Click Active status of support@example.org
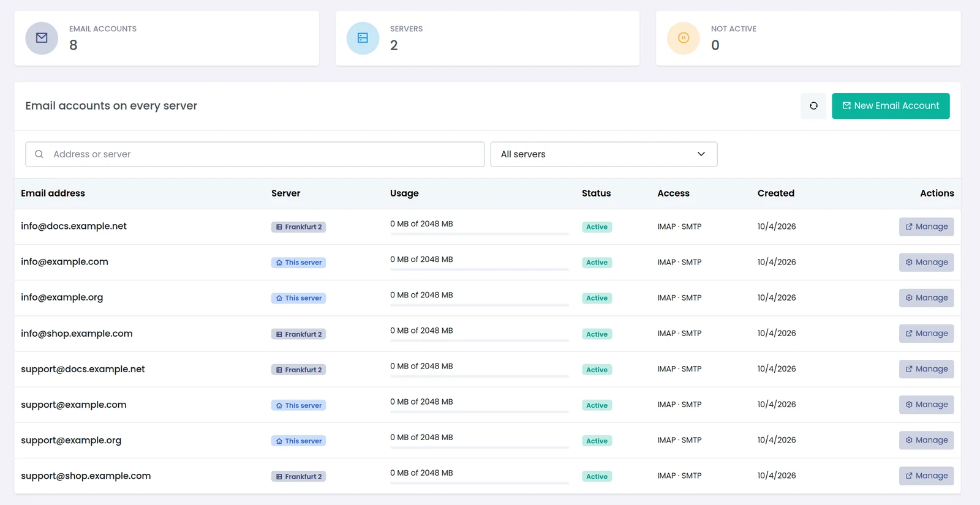The height and width of the screenshot is (505, 980). (x=597, y=441)
